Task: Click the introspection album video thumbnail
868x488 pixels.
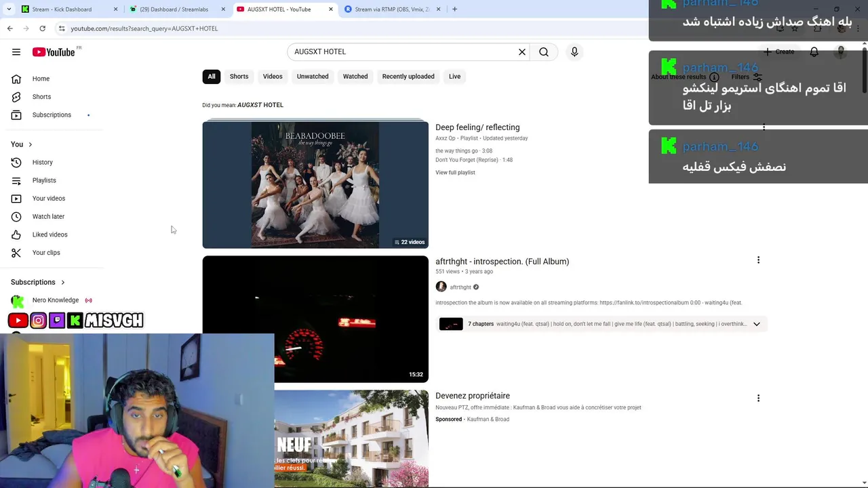Action: 315,319
